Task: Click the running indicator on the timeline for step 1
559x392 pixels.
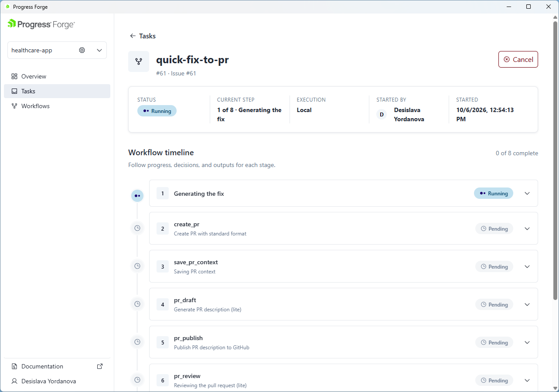Action: tap(137, 196)
